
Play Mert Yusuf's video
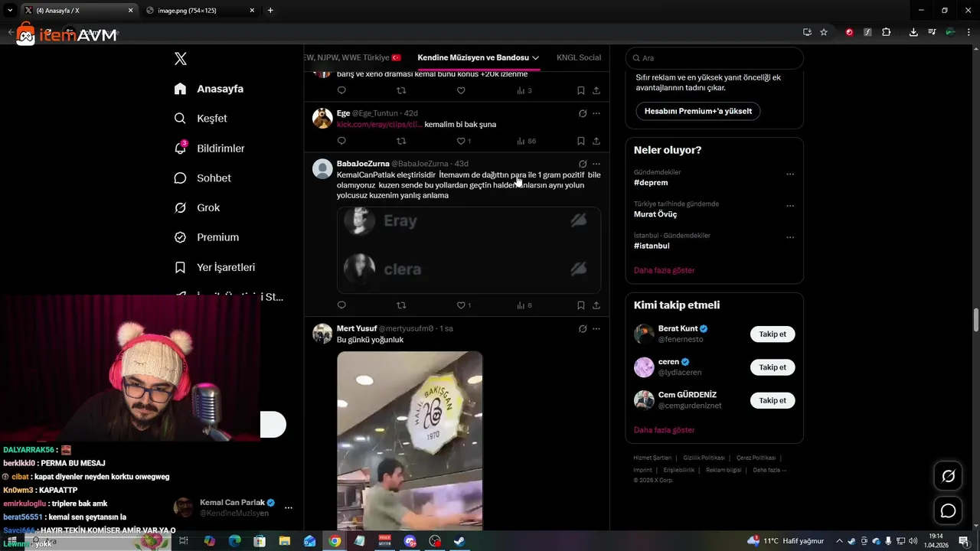click(x=410, y=440)
